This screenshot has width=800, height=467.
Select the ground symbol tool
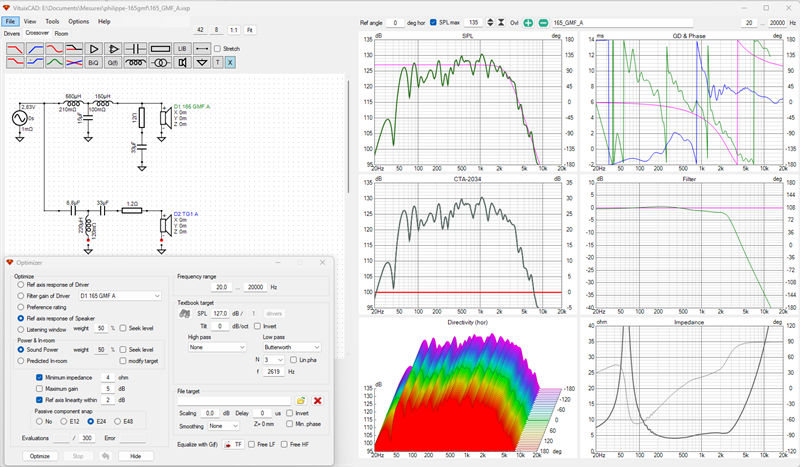point(202,62)
